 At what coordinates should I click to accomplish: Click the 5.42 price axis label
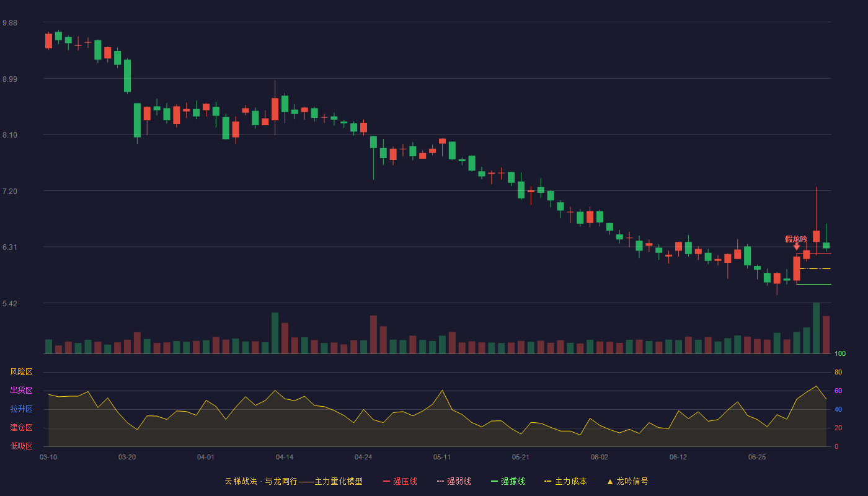point(10,304)
